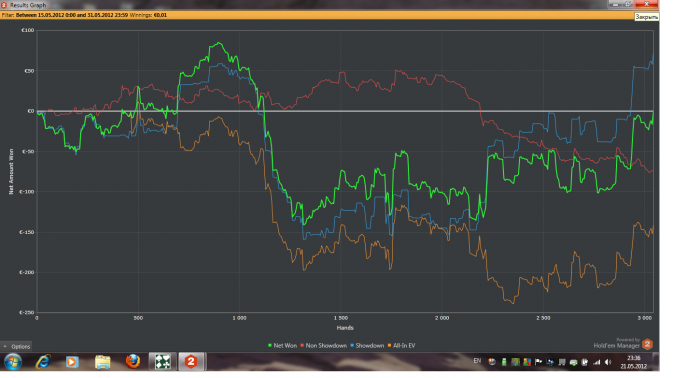Close the Results Graph window
This screenshot has width=700, height=378.
click(x=646, y=4)
